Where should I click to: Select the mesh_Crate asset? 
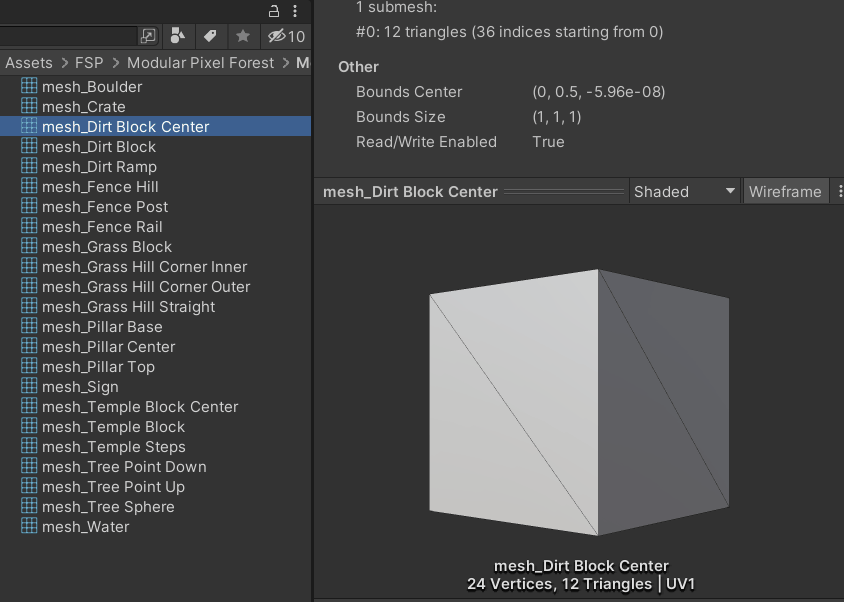pos(156,107)
